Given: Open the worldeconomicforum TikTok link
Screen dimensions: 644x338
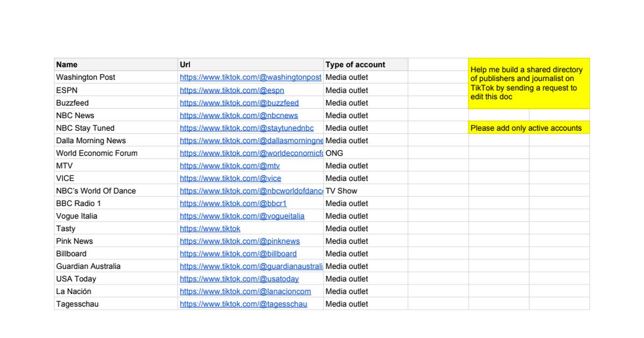Looking at the screenshot, I should pos(252,153).
